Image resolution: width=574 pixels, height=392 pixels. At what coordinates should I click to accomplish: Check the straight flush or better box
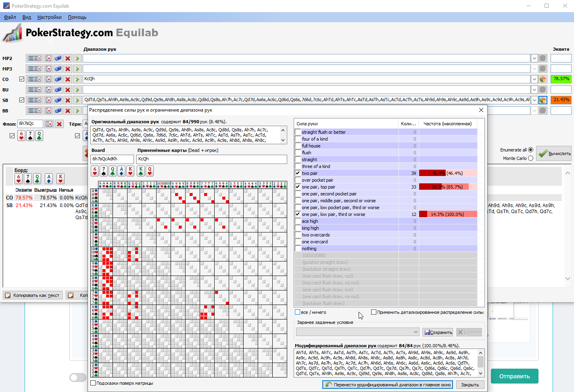[298, 132]
